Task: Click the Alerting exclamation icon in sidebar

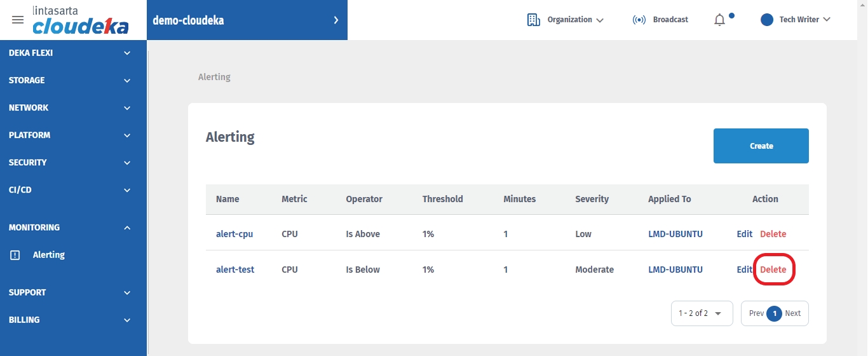Action: [x=15, y=255]
